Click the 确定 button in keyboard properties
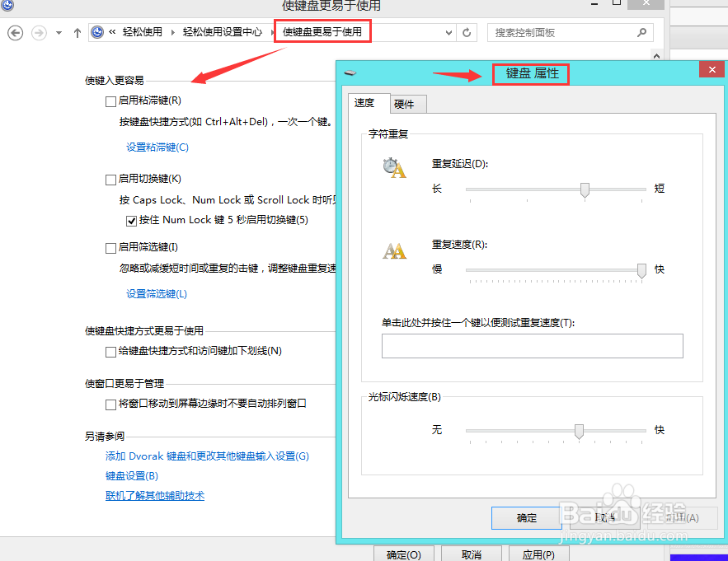This screenshot has width=728, height=561. pos(526,517)
